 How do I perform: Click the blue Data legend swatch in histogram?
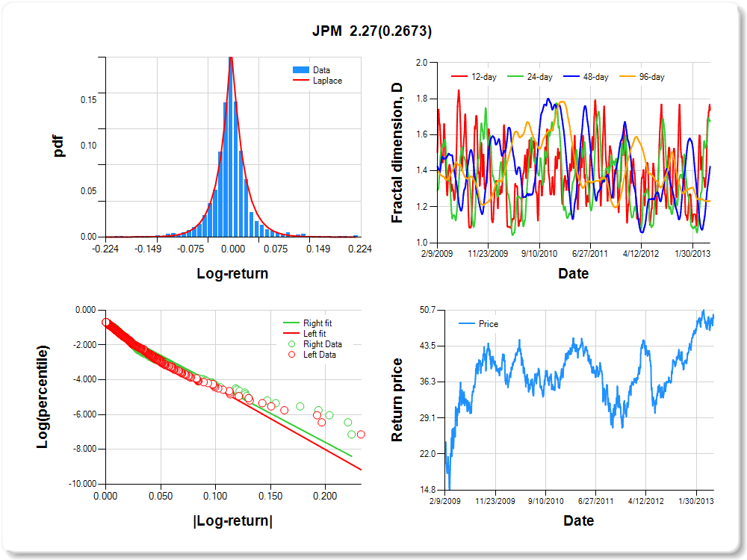pyautogui.click(x=300, y=70)
